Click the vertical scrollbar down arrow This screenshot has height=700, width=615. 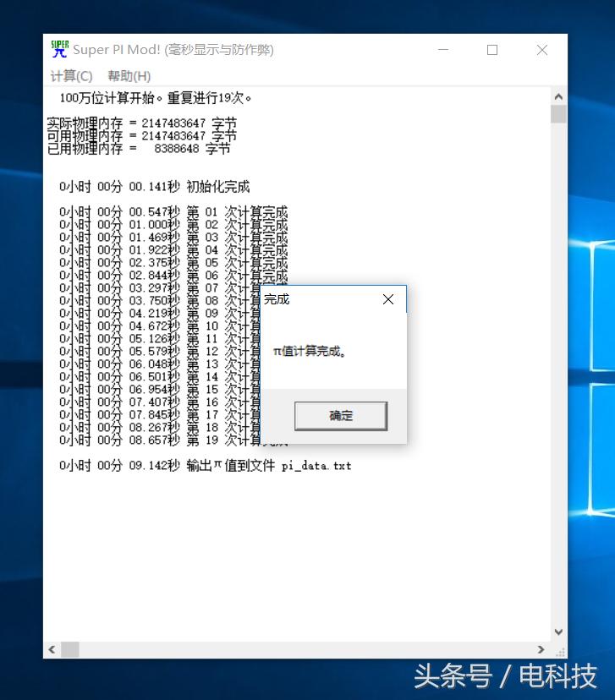(x=558, y=632)
